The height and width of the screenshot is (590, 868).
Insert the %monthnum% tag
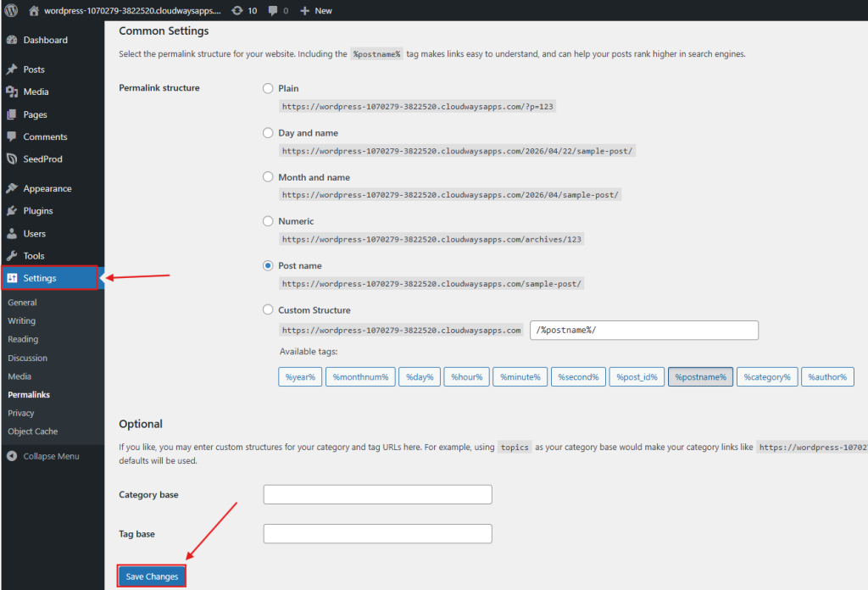coord(360,377)
